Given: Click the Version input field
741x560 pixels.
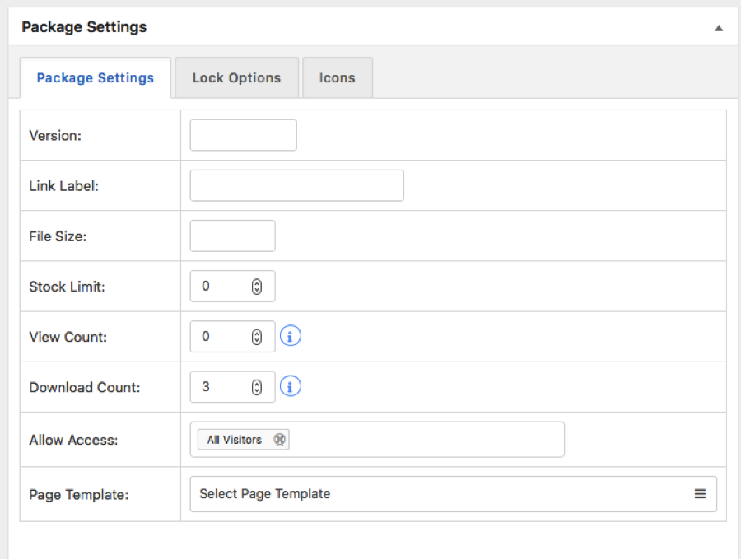Looking at the screenshot, I should [x=243, y=135].
